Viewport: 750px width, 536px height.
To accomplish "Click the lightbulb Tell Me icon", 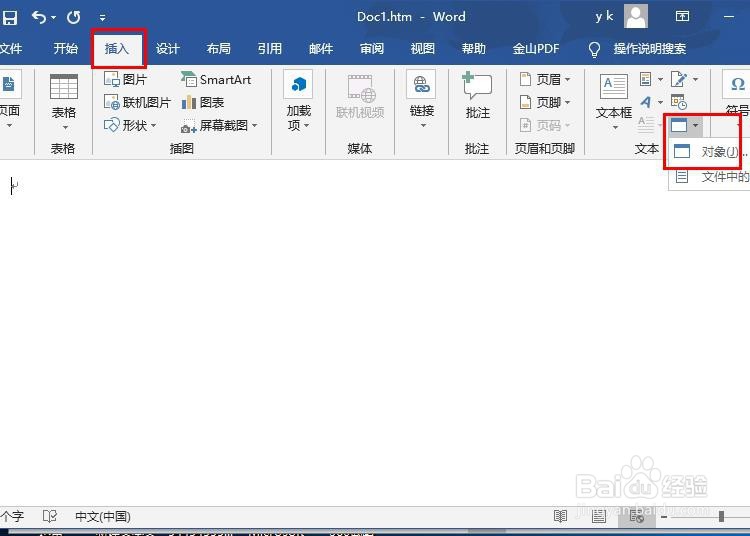I will click(x=594, y=49).
